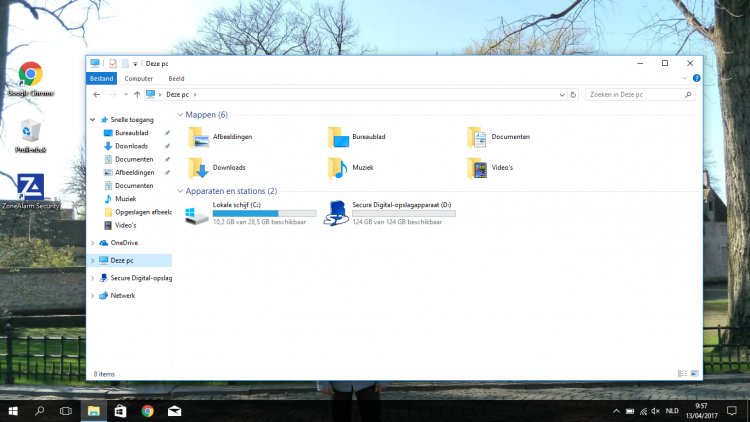Viewport: 750px width, 422px height.
Task: Open the Beeld ribbon tab
Action: [176, 78]
